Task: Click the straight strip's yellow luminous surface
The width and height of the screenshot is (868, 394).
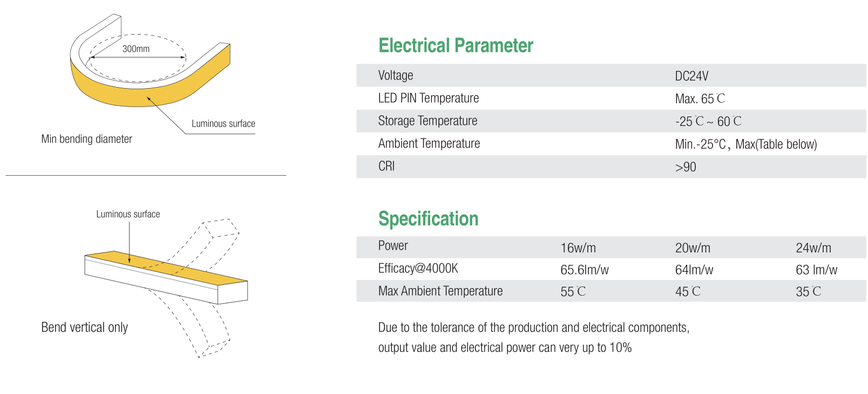Action: click(166, 268)
